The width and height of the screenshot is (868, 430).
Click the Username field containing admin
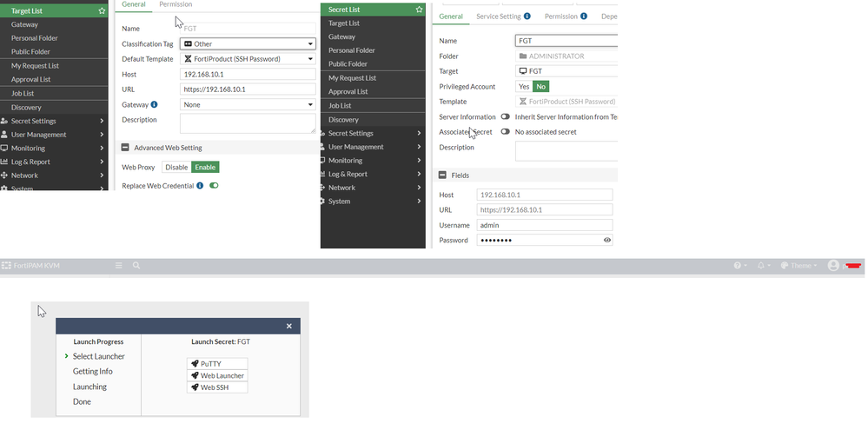(545, 225)
